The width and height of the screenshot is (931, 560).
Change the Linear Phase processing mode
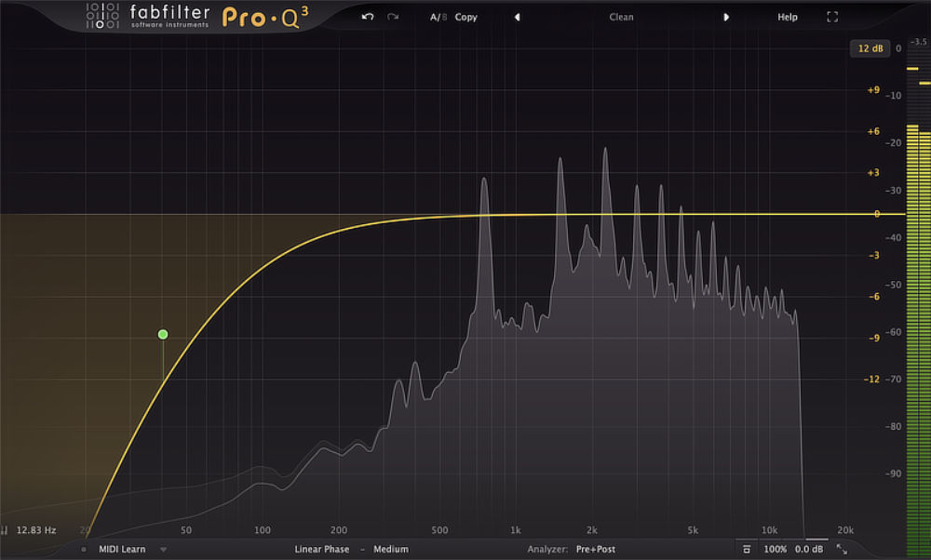pos(322,550)
